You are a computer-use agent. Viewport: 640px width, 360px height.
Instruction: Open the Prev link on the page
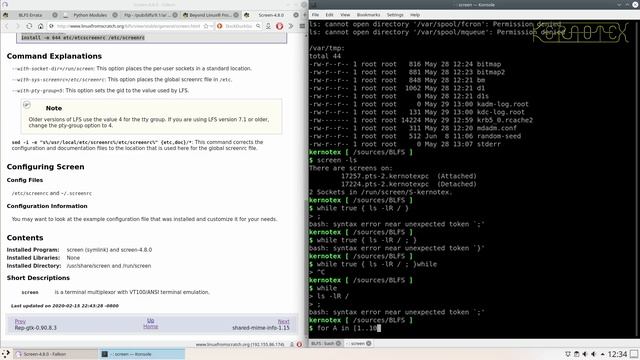click(20, 322)
